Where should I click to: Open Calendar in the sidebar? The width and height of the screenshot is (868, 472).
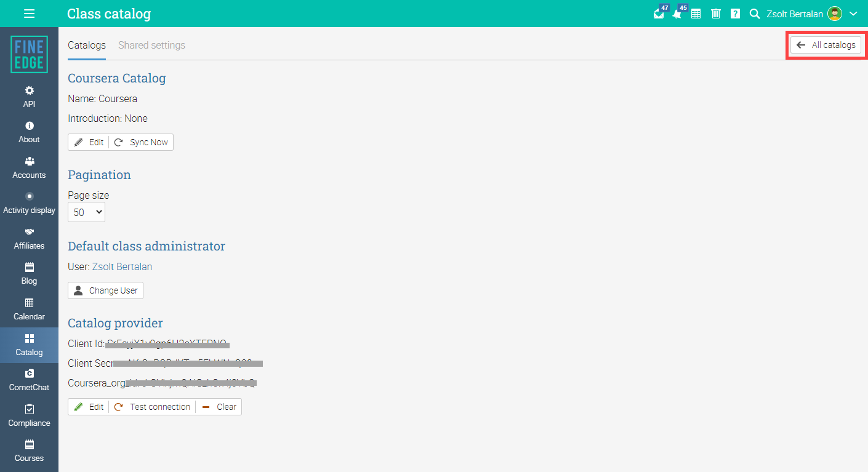[x=29, y=310]
